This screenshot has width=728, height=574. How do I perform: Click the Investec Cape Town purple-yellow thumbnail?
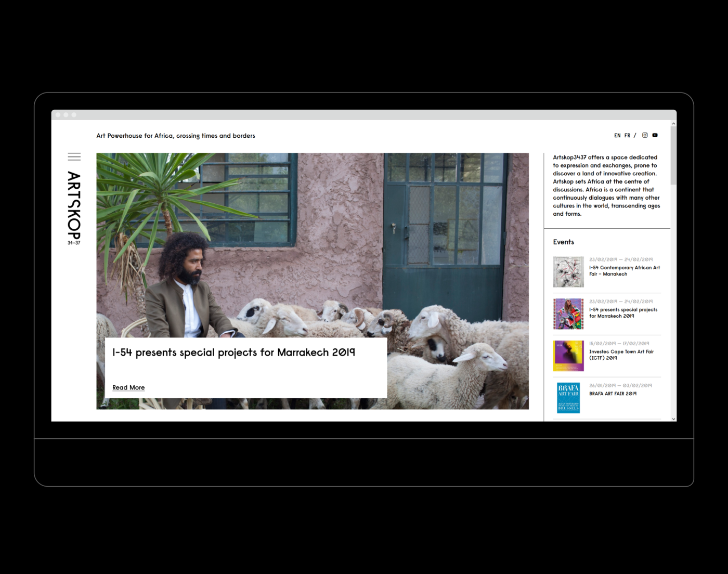[568, 356]
